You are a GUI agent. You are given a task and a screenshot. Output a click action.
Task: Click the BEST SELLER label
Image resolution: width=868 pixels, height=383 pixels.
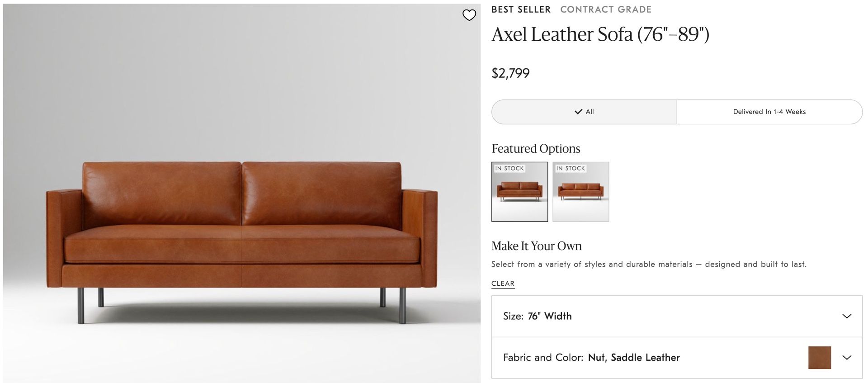coord(520,9)
